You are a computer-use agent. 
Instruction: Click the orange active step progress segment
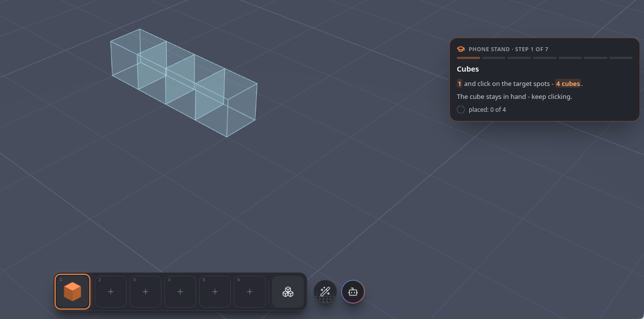pos(468,58)
